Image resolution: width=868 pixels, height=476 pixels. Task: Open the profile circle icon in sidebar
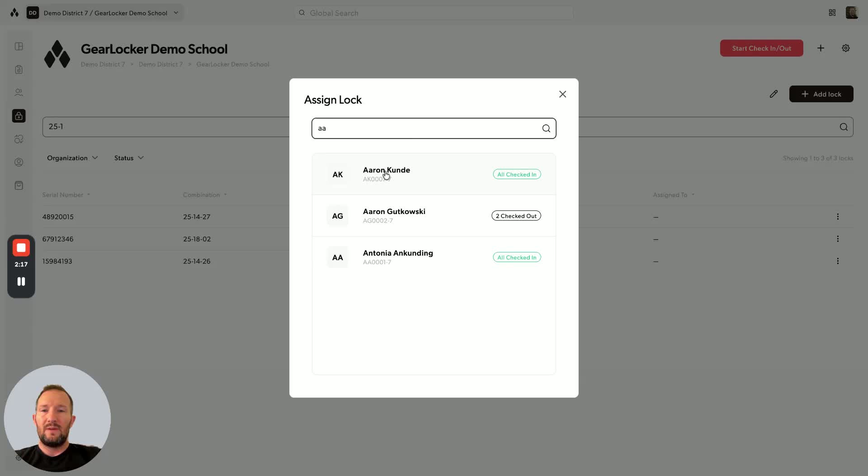point(19,162)
